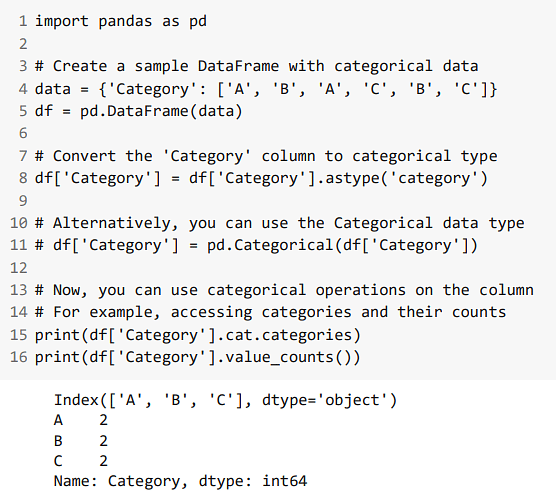Click the print cat.categories line

(198, 335)
